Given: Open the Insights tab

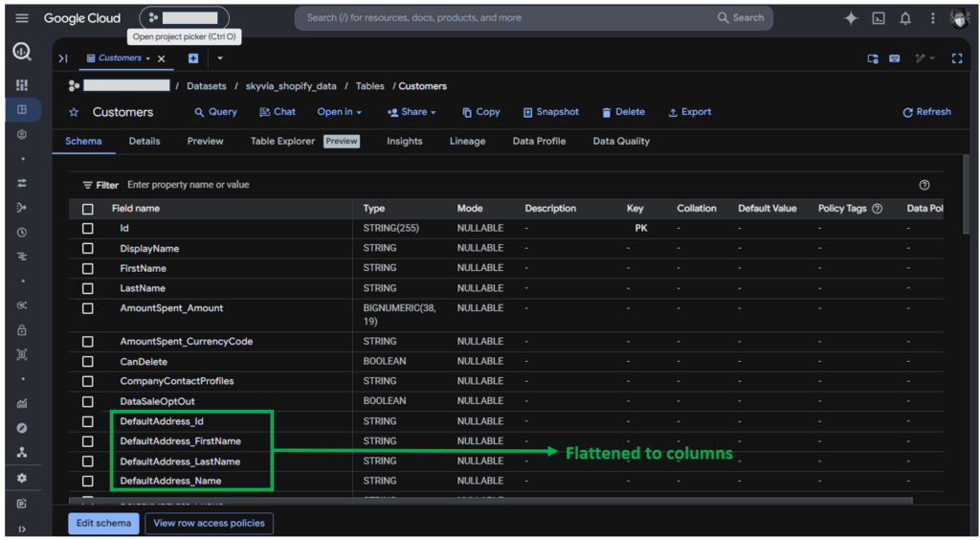Looking at the screenshot, I should click(405, 142).
